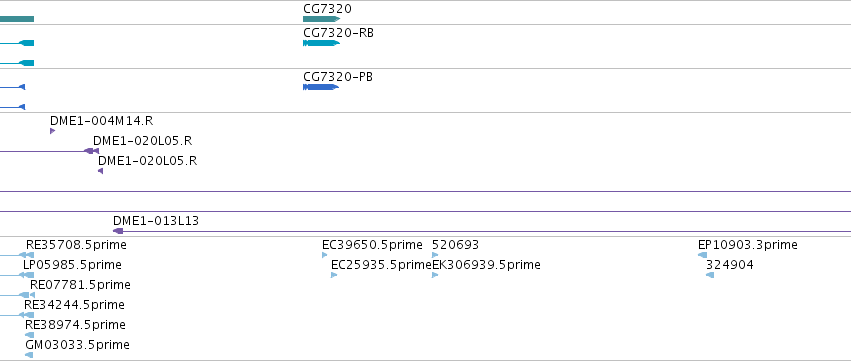
Task: Click the RE07781.5prime EST label
Action: click(80, 285)
